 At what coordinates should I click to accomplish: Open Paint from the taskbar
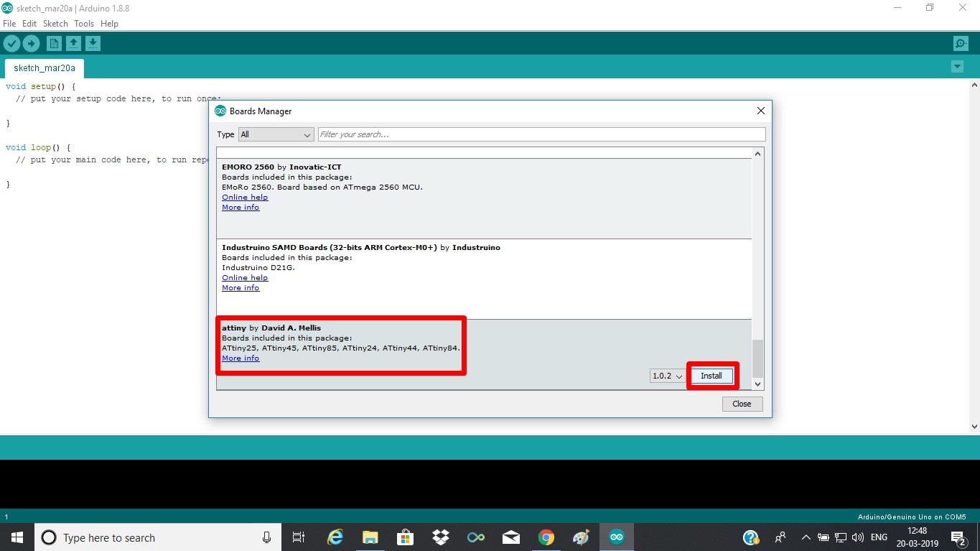coord(582,537)
